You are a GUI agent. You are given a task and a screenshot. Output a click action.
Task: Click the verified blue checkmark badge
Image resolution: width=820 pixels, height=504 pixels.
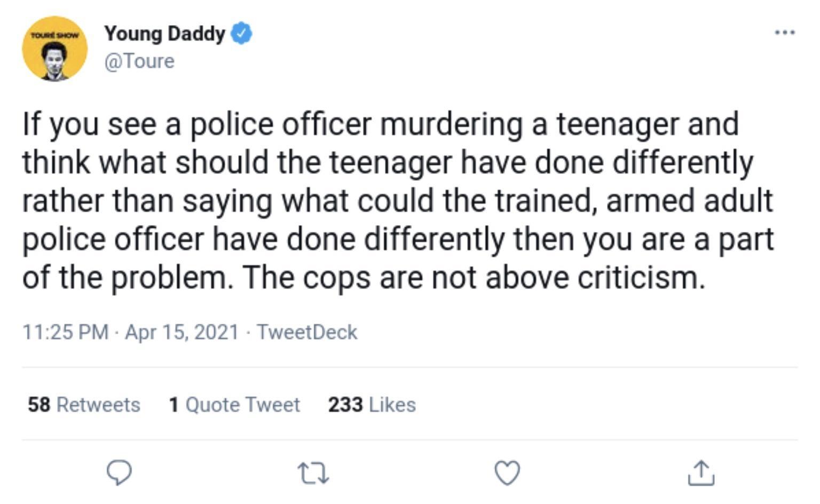(240, 33)
